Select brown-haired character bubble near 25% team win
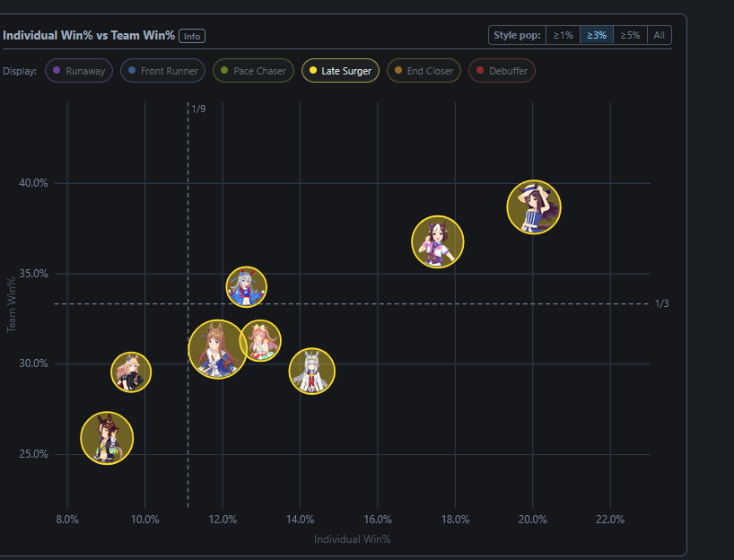 (107, 438)
